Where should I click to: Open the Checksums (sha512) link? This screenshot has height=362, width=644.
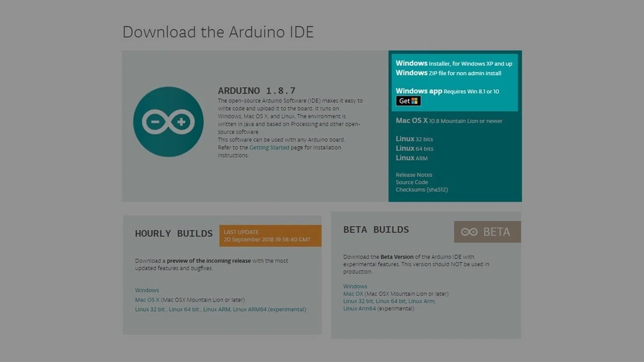422,190
